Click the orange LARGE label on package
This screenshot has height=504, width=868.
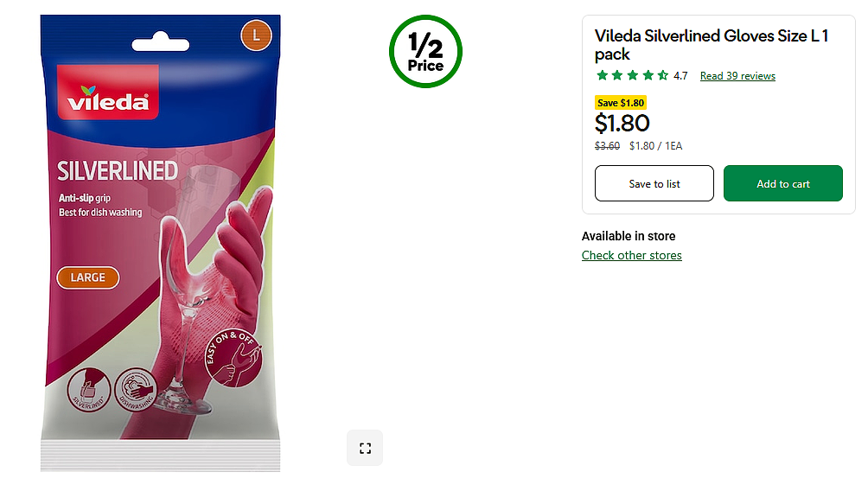click(87, 278)
